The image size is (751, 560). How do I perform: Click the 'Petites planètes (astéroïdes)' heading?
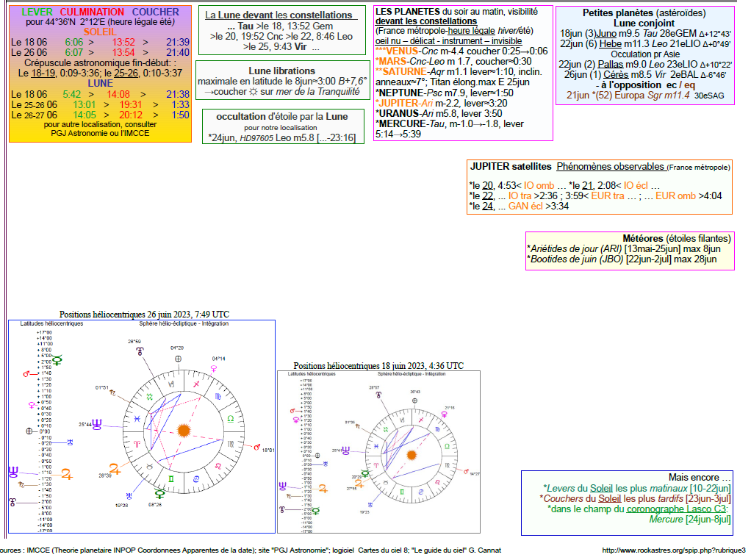[644, 13]
